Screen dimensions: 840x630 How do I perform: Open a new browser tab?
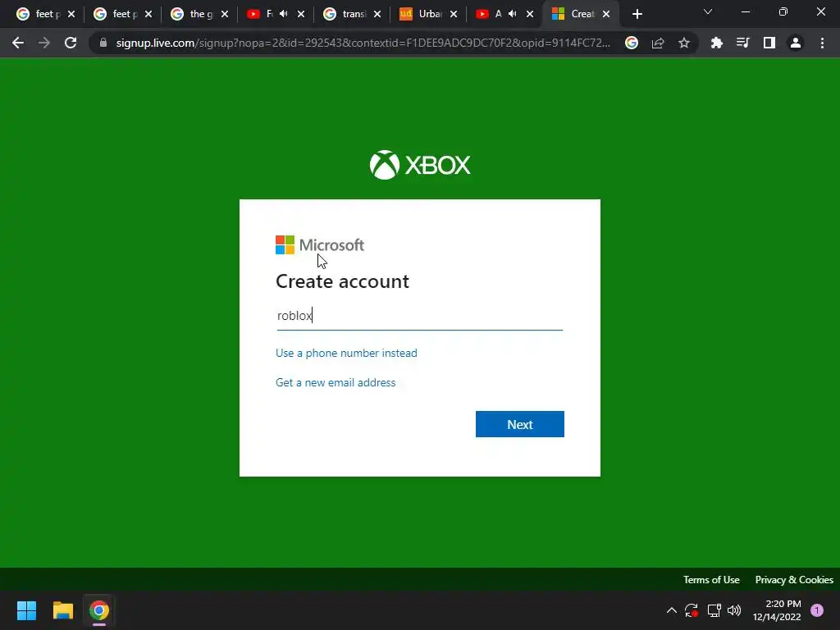tap(637, 14)
